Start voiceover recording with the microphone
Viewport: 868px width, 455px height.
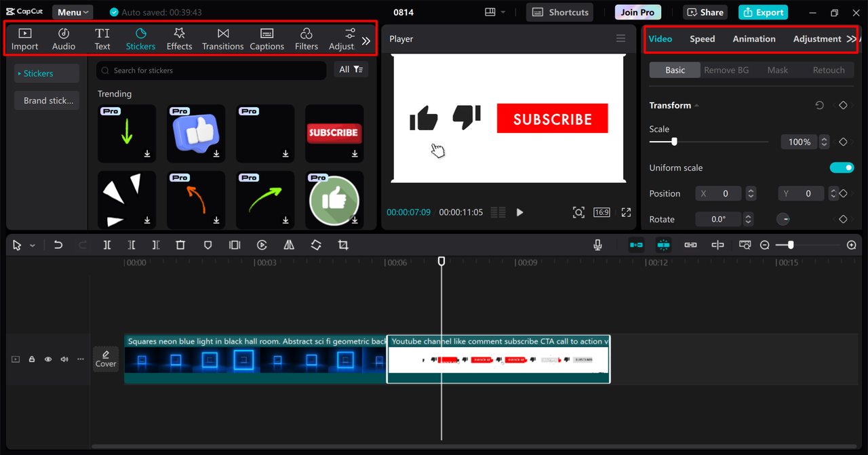coord(597,245)
